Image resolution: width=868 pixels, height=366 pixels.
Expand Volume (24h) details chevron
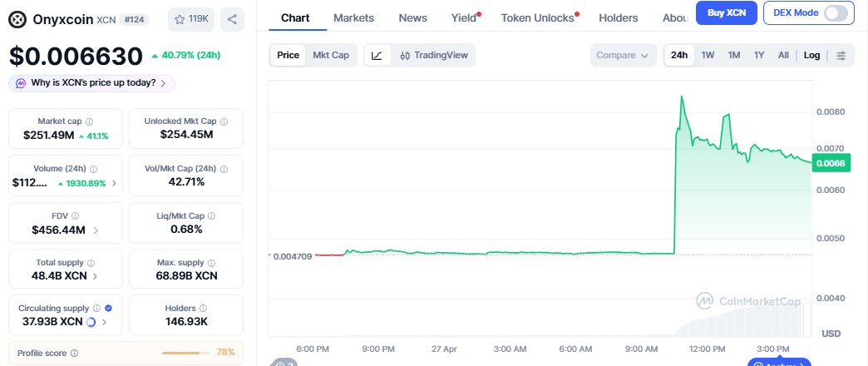(115, 183)
